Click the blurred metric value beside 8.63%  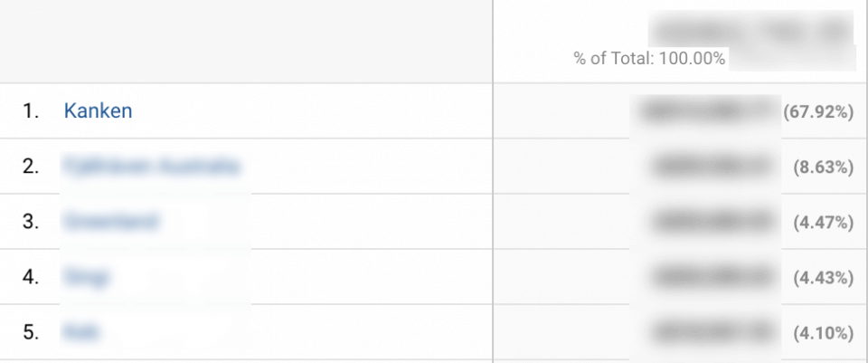(x=712, y=167)
